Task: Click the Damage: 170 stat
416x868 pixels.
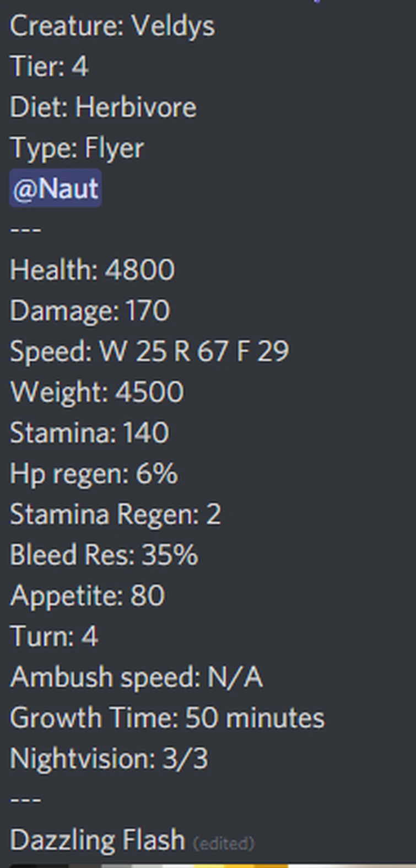Action: [90, 311]
